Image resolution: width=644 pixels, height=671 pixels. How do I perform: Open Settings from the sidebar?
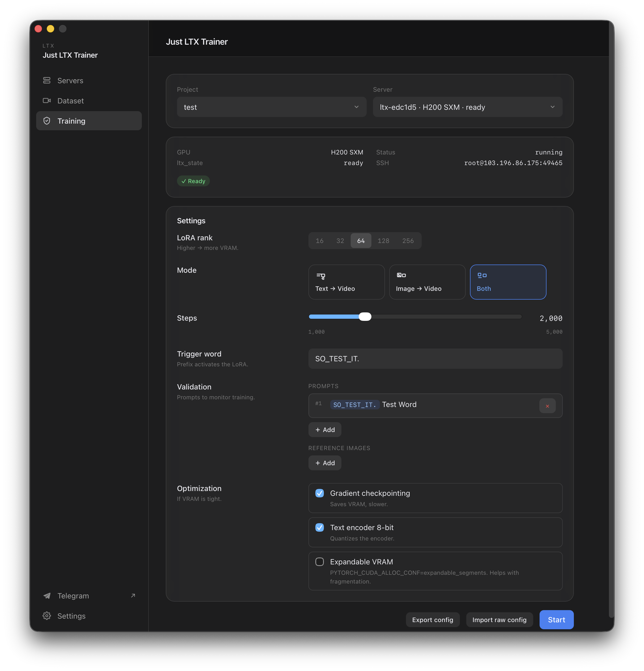tap(89, 616)
